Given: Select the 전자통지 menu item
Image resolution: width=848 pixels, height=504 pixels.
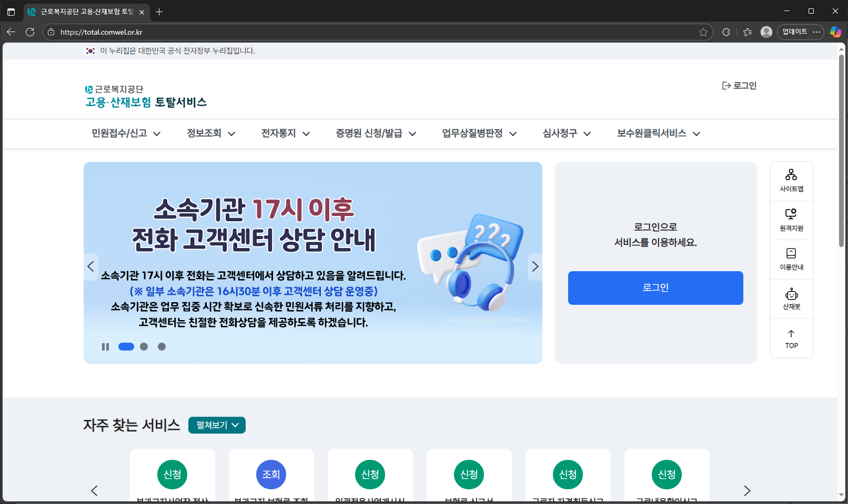Looking at the screenshot, I should pos(284,133).
